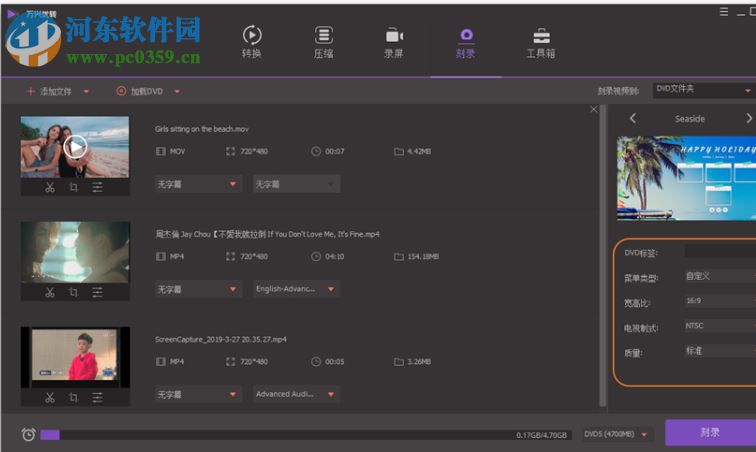Trim the ScreenCapture video with scissors icon
Screen dimensions: 756x452
[50, 397]
